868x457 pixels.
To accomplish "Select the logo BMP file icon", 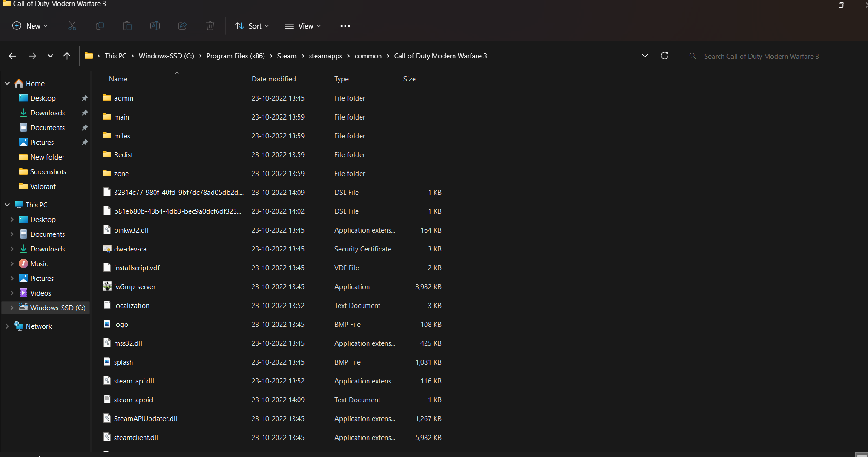I will (107, 324).
